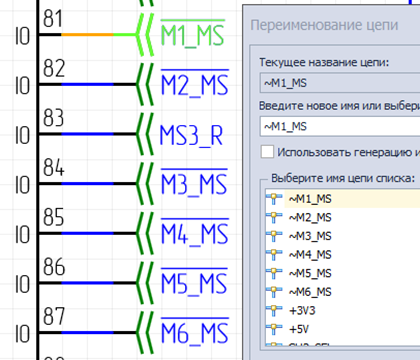Select MS3_R port label on schematic
Screen dimensions: 420x360
point(191,135)
